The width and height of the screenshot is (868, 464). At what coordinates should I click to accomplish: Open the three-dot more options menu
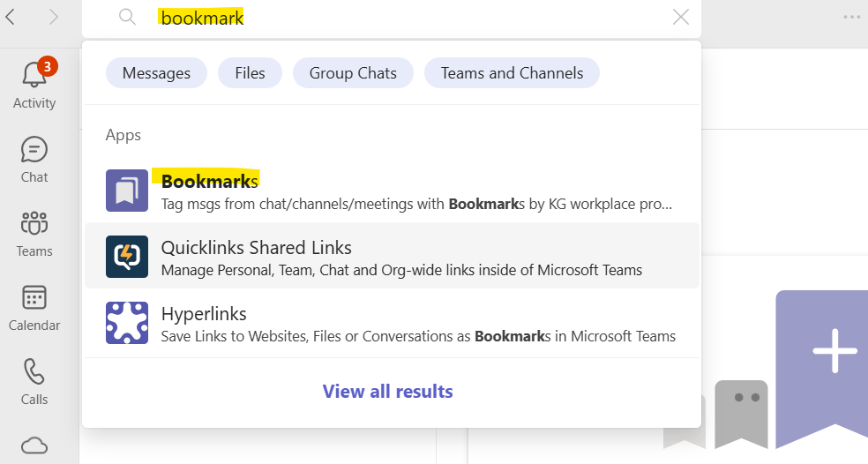tap(851, 17)
